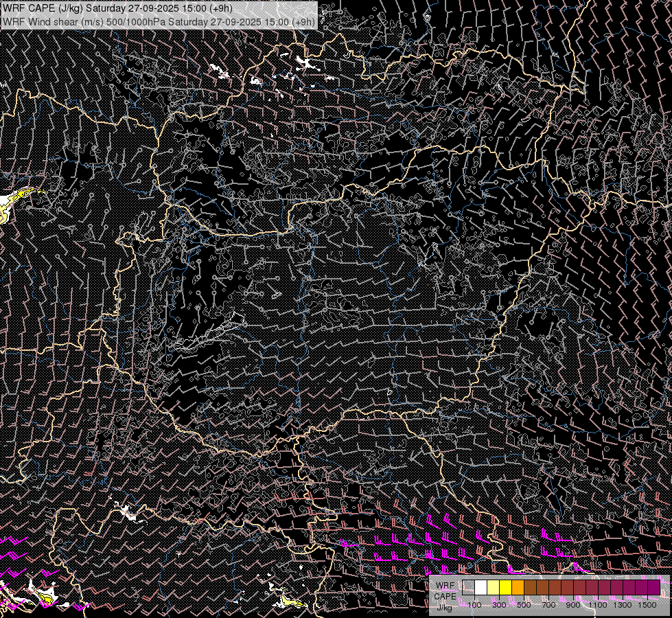This screenshot has width=672, height=618.
Task: Click the white swatch in the CAPE legend
Action: (481, 587)
